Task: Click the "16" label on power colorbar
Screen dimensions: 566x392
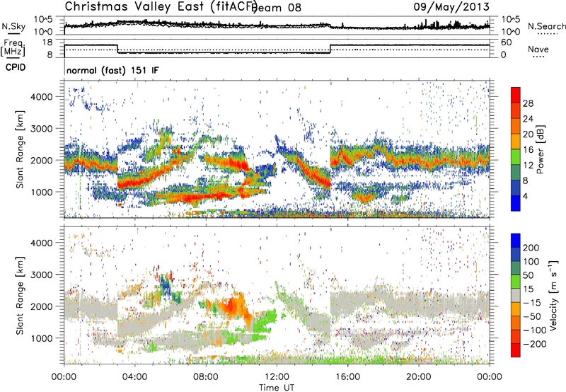Action: tap(528, 150)
